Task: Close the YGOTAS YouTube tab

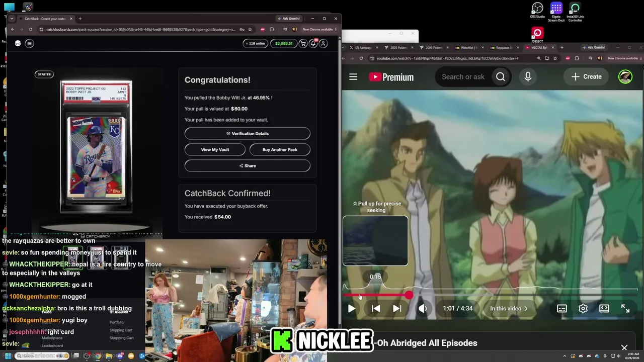Action: click(553, 48)
